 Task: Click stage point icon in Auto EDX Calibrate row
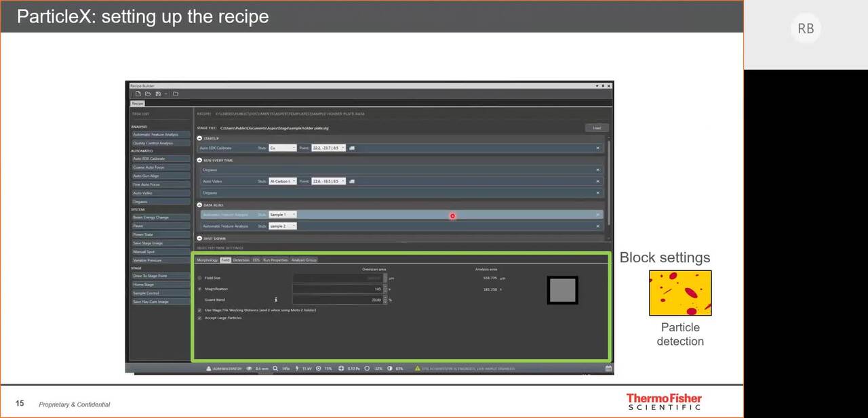click(351, 148)
